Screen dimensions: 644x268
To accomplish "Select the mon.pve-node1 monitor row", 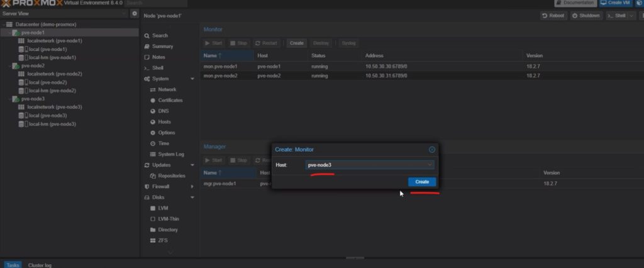I will (x=422, y=66).
